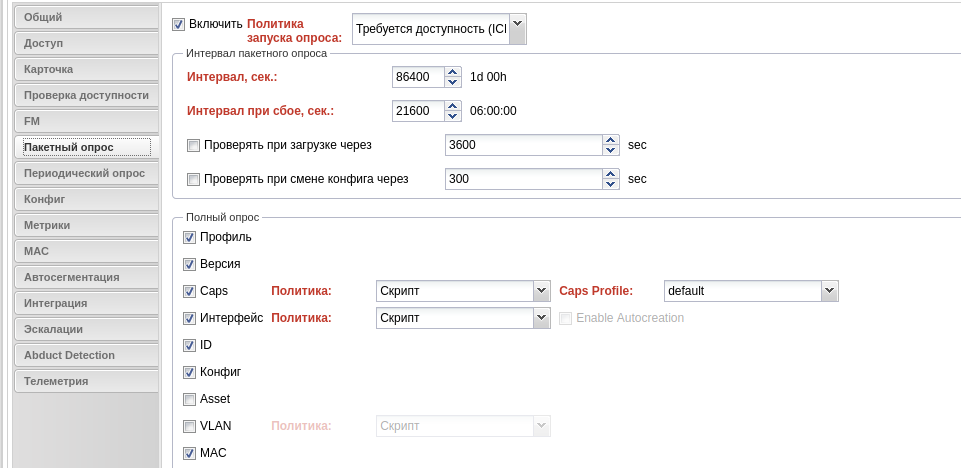The image size is (961, 468).
Task: Increase the Интервал, сек. spinner value
Action: click(452, 72)
